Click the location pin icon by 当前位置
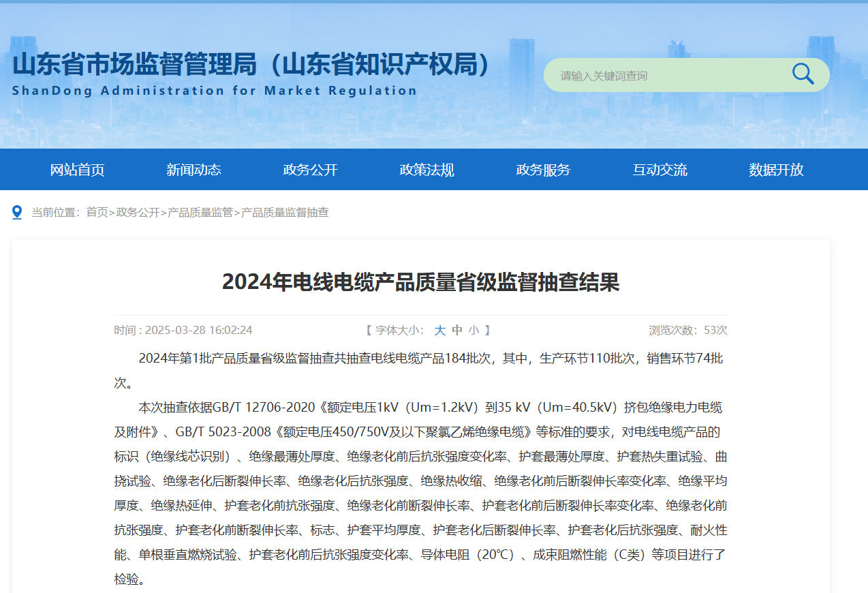Screen dimensions: 868x593 pos(18,213)
